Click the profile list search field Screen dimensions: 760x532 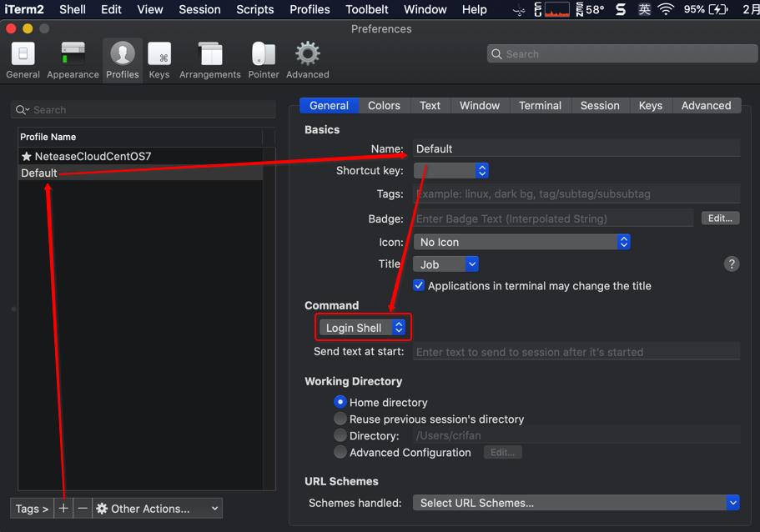pos(143,110)
